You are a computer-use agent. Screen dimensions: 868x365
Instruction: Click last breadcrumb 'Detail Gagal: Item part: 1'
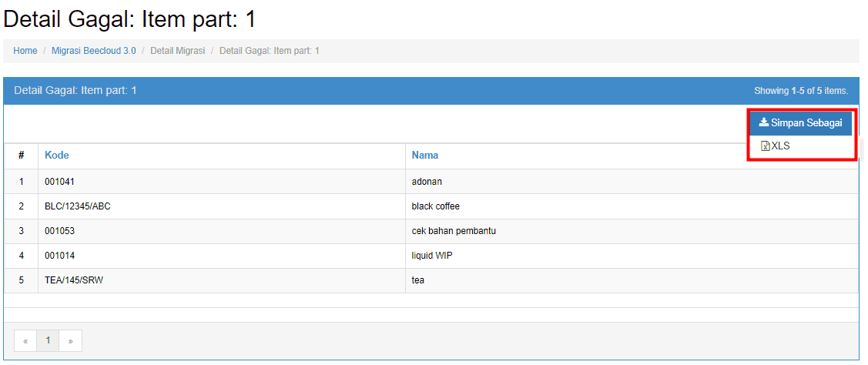pos(269,51)
